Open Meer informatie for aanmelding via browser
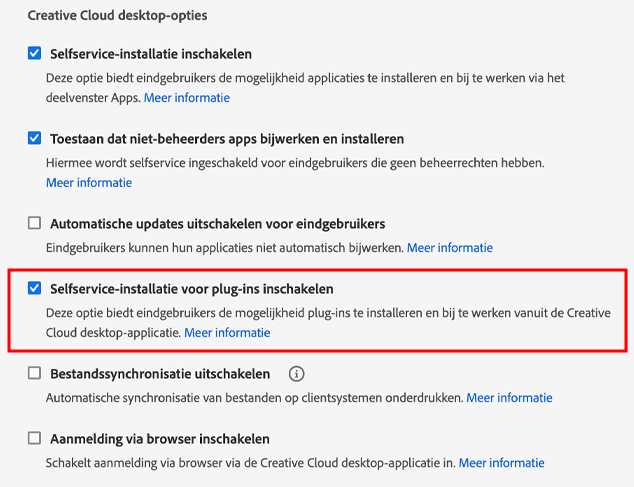Viewport: 634px width, 487px height. [x=501, y=463]
